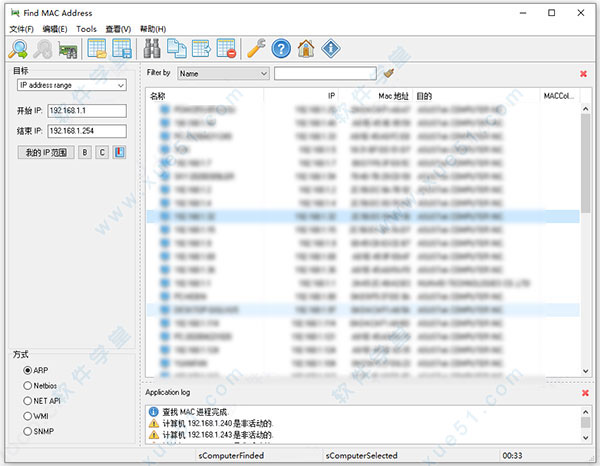Sort by the Mac 地址 column header
The image size is (600, 466).
pos(376,96)
